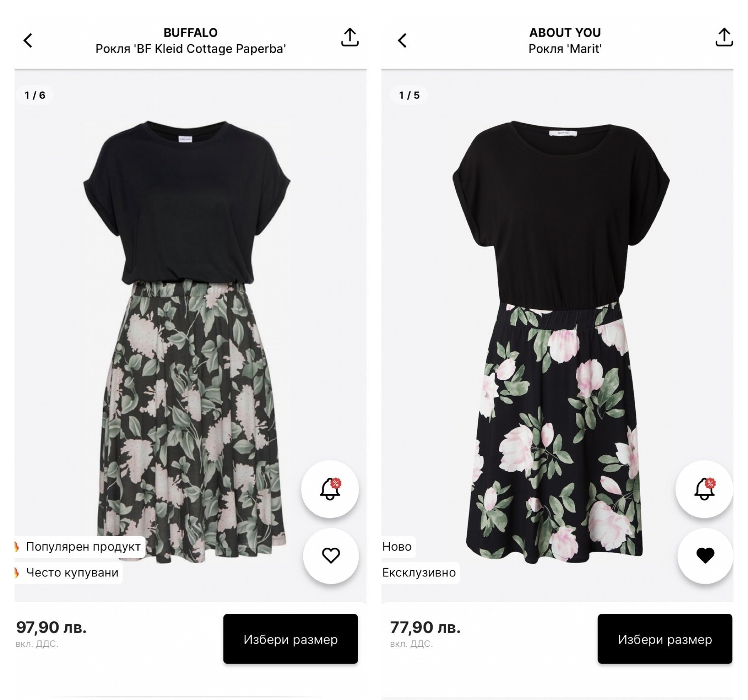Tap the 'Ново' badge on Marit dress
Image resolution: width=748 pixels, height=700 pixels.
pyautogui.click(x=397, y=547)
